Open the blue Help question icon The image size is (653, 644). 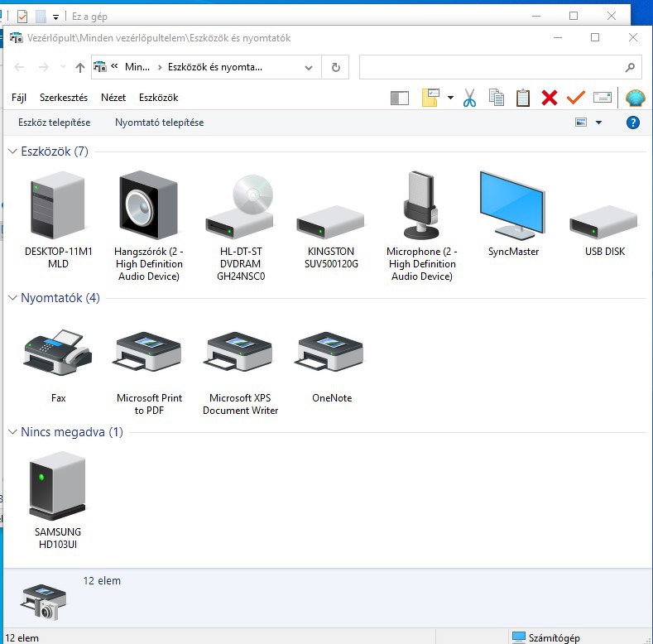632,123
